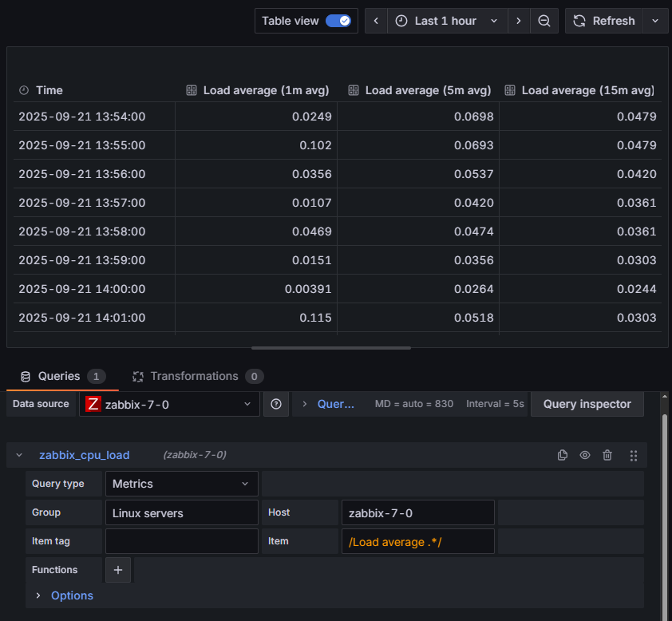Disable the Table view switch
672x621 pixels.
pos(338,21)
